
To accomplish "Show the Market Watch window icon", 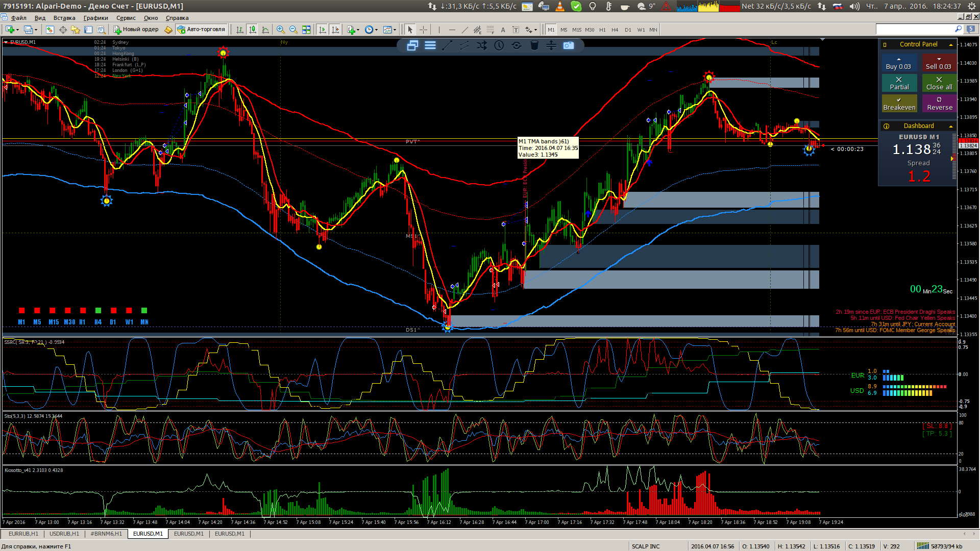I will click(x=50, y=30).
